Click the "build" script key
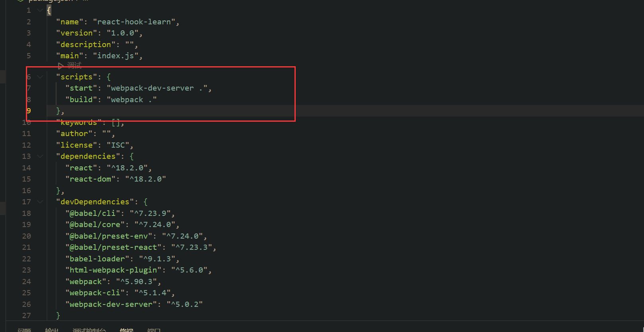Viewport: 644px width, 332px height. pyautogui.click(x=81, y=99)
